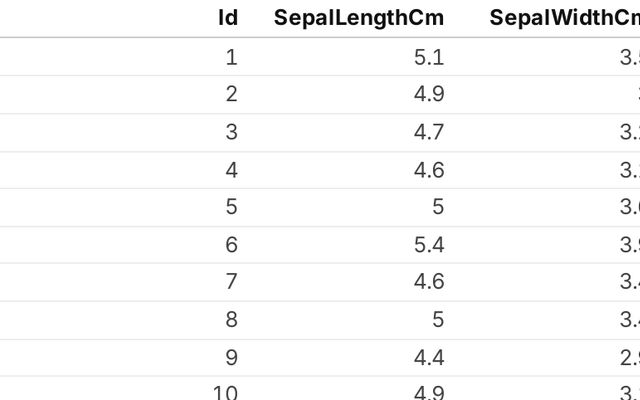
Task: Select SepalLengthCm value 4.6 in row 4
Action: click(428, 170)
